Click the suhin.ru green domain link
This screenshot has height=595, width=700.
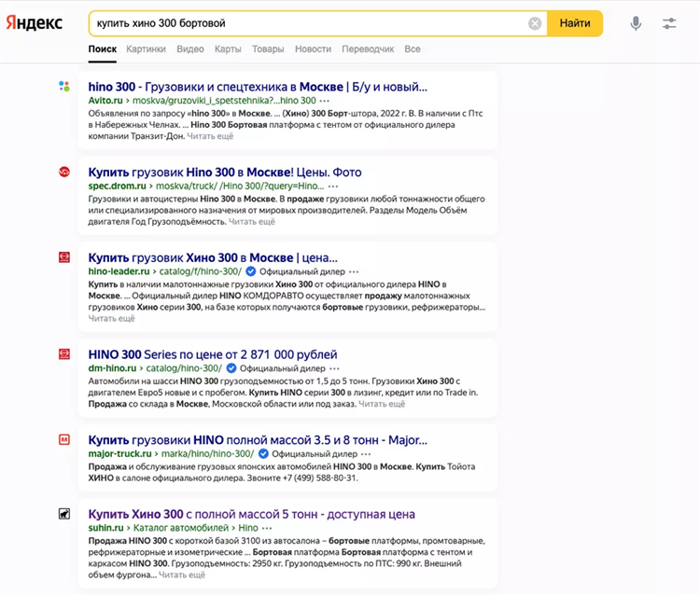[105, 528]
